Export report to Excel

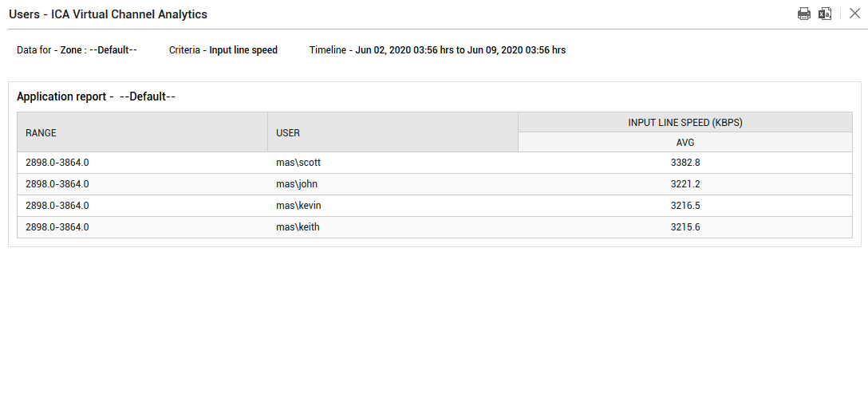[x=825, y=14]
